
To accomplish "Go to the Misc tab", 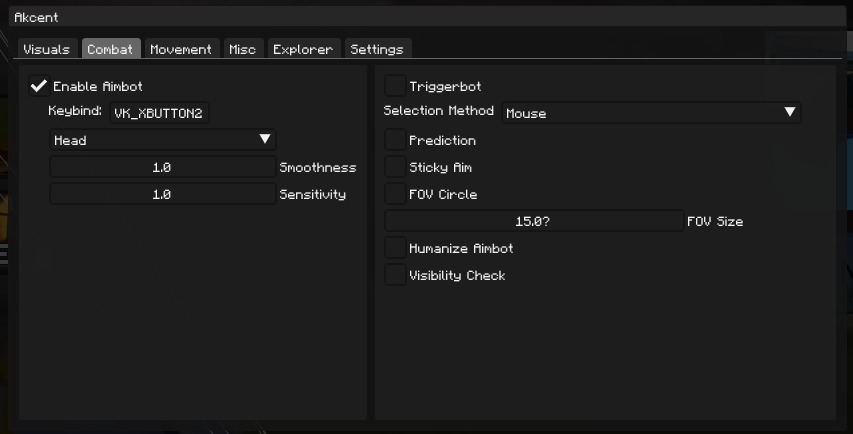I will (x=242, y=49).
